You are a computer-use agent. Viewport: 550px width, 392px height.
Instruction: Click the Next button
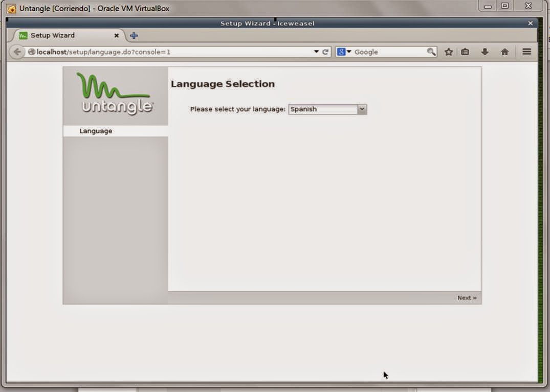point(466,297)
